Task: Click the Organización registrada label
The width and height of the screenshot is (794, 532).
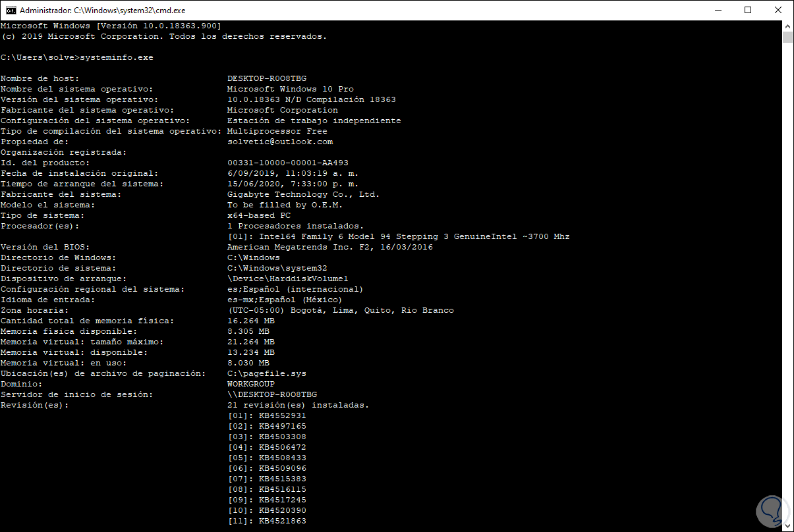Action: (63, 152)
